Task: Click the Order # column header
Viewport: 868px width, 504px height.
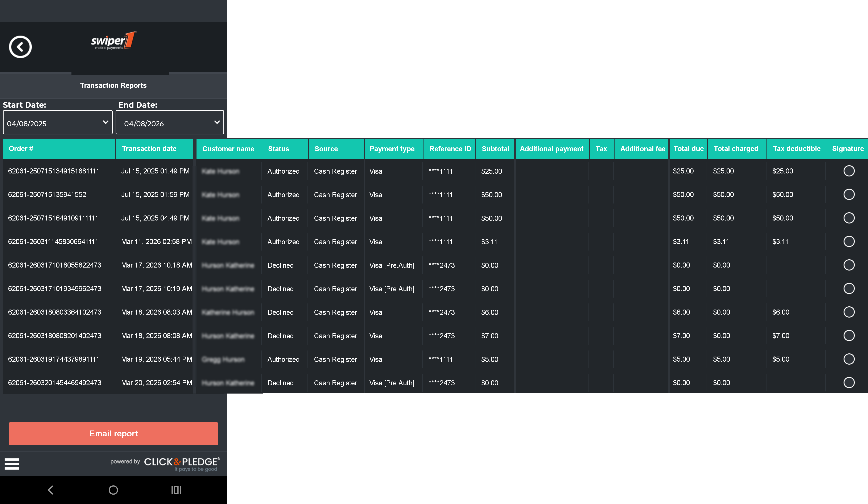Action: click(x=59, y=149)
